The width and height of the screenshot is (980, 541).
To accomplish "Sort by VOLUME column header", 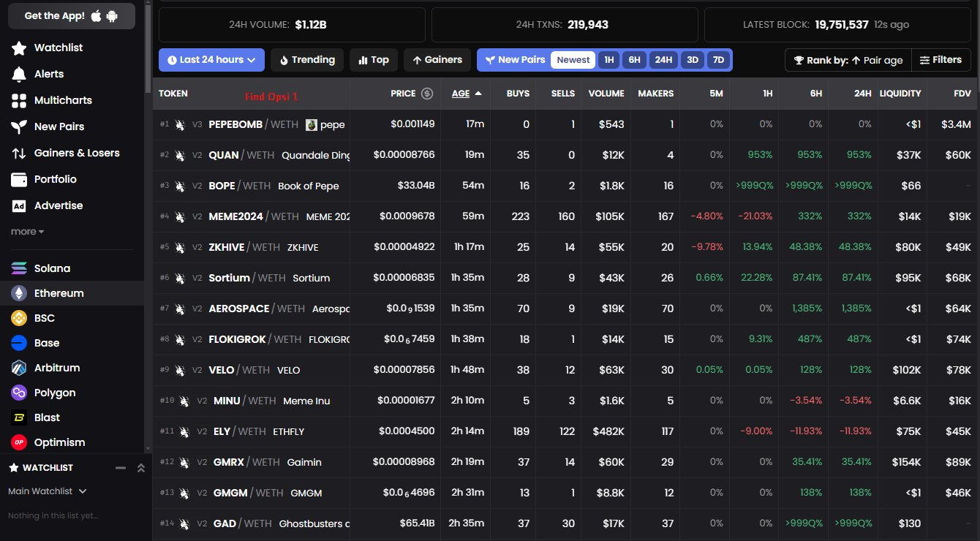I will click(x=606, y=94).
